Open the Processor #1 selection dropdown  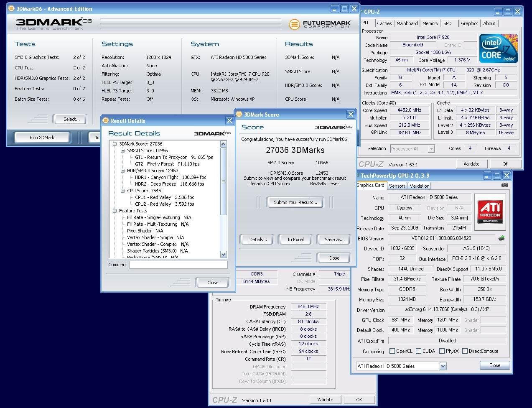(431, 149)
